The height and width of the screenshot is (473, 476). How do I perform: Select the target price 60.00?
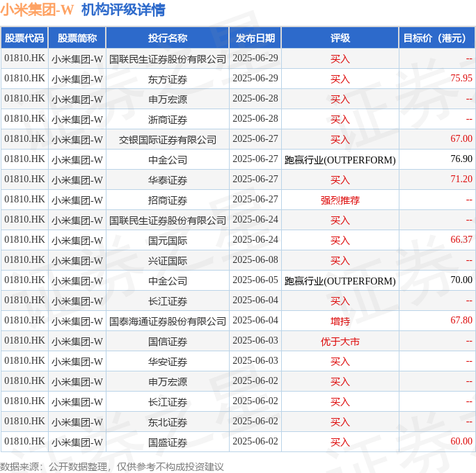[x=461, y=442]
